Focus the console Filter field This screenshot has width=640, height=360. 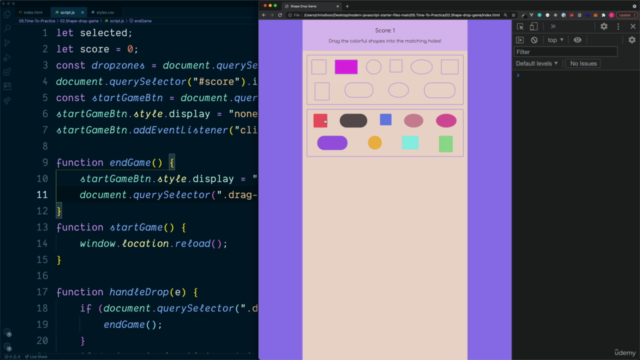point(566,52)
